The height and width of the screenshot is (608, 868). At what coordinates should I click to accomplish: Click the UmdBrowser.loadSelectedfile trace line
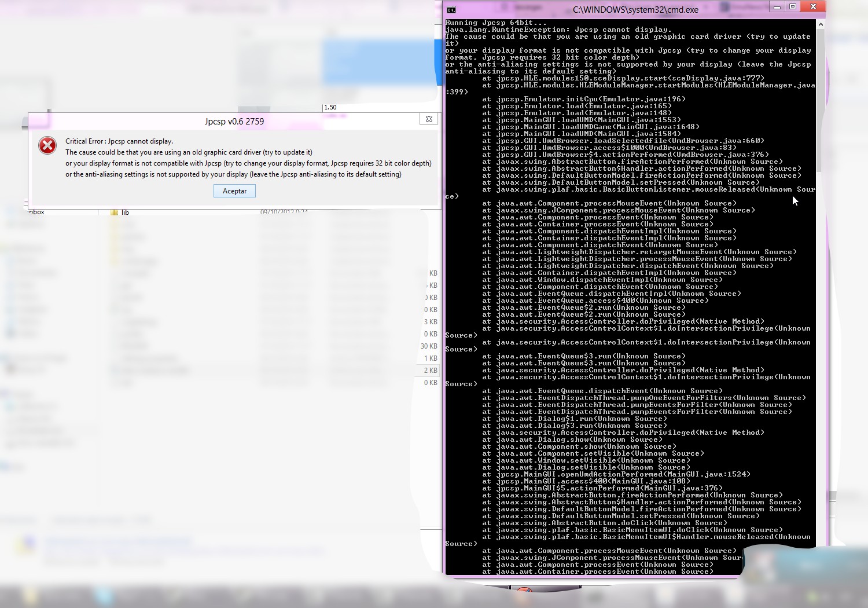(x=623, y=141)
